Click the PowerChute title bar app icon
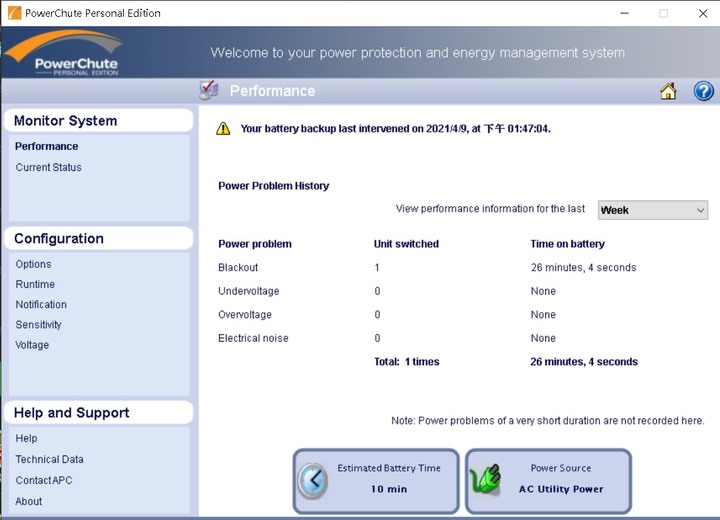The image size is (720, 520). (x=14, y=13)
